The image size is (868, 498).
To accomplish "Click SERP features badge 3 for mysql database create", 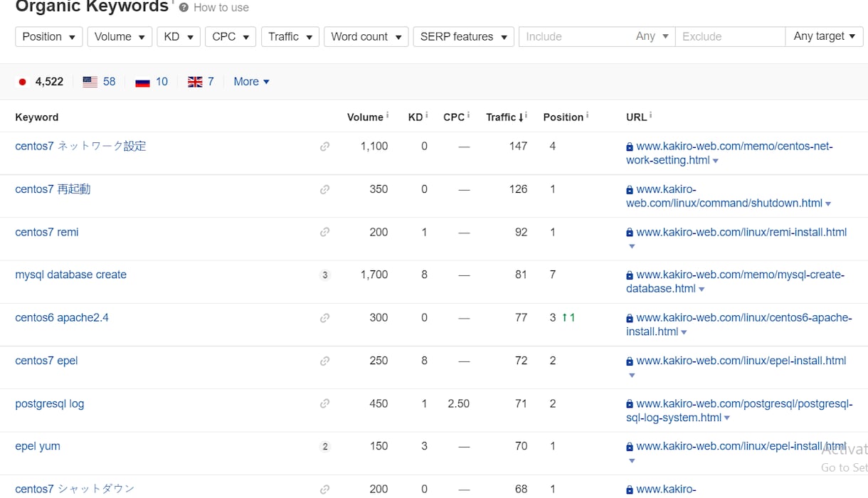I will [x=324, y=275].
